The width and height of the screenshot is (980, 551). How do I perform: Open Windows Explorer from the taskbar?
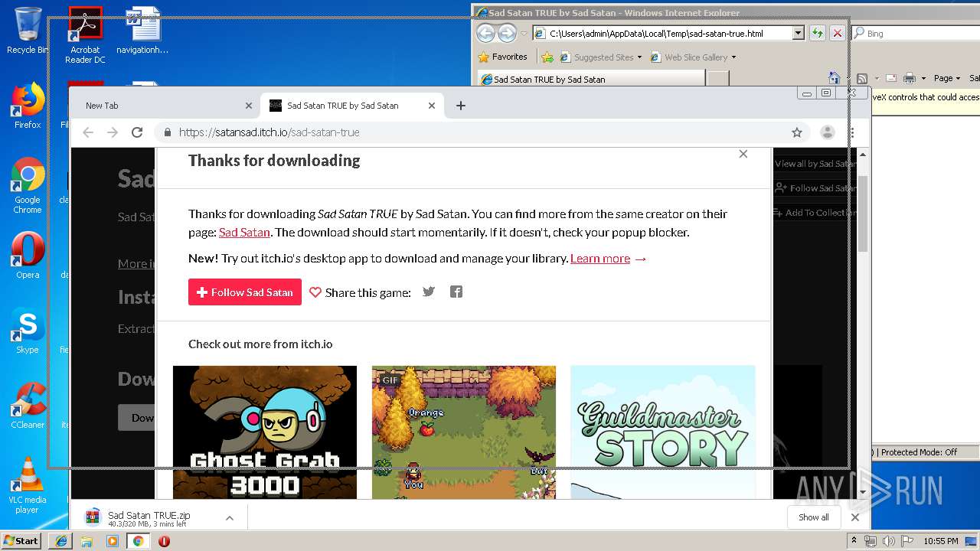(87, 541)
